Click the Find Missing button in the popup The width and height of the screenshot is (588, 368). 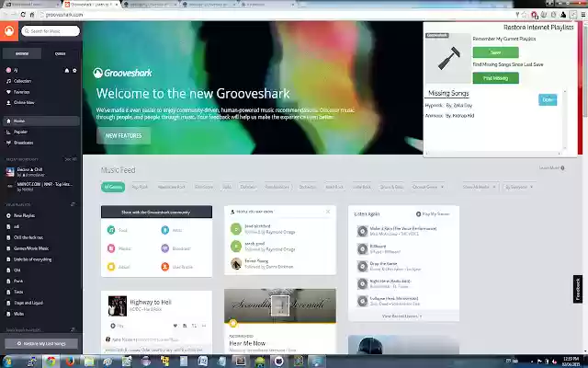[x=495, y=78]
